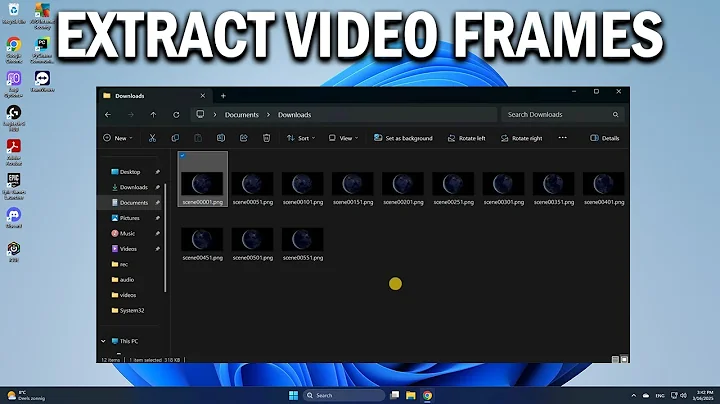Go up one folder level
This screenshot has width=720, height=404.
tap(153, 115)
